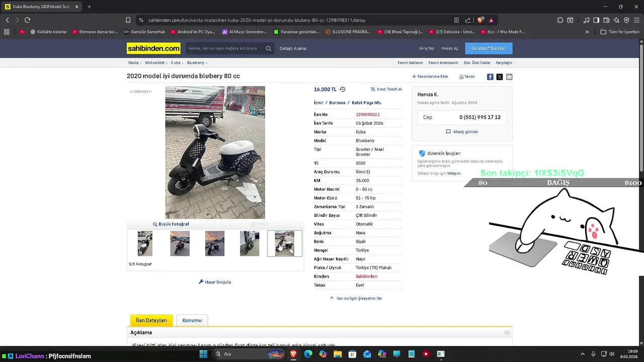Viewport: 644px width, 362px height.
Task: Select the Kuba Blueberry browser tab
Action: tap(42, 7)
